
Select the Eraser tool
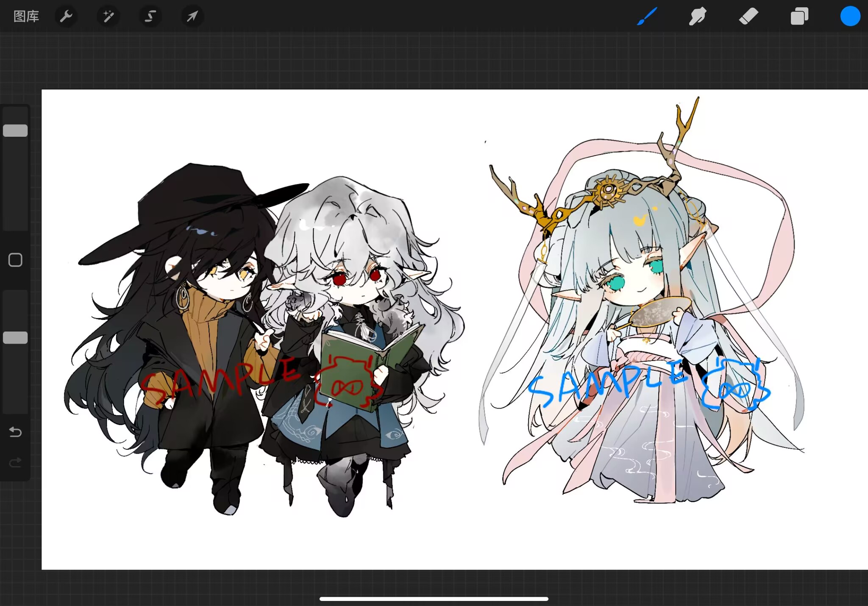748,17
